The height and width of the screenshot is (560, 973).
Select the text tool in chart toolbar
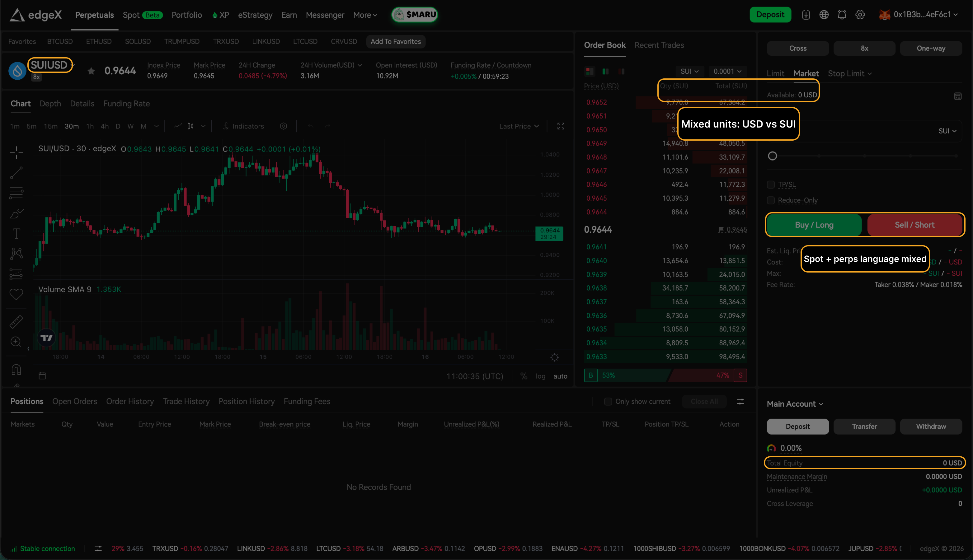pyautogui.click(x=16, y=233)
